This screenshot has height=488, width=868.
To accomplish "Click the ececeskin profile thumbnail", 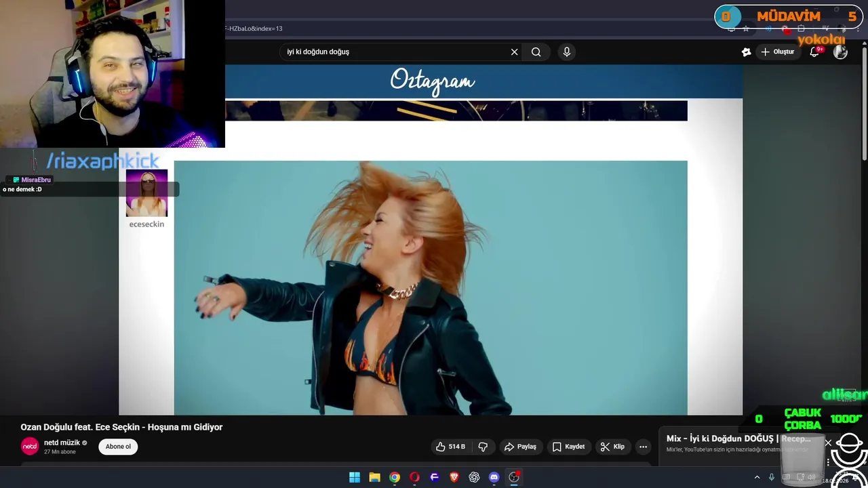I will click(x=146, y=193).
